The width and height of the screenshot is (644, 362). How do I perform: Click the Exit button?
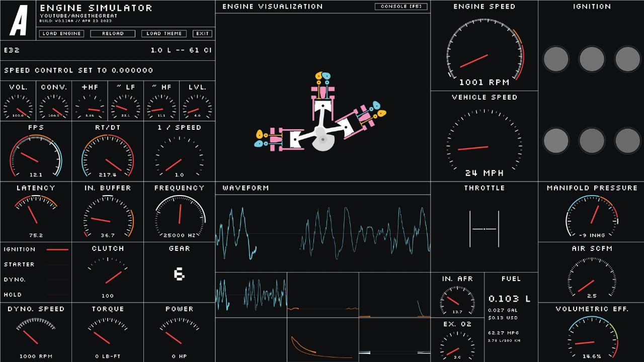point(202,34)
